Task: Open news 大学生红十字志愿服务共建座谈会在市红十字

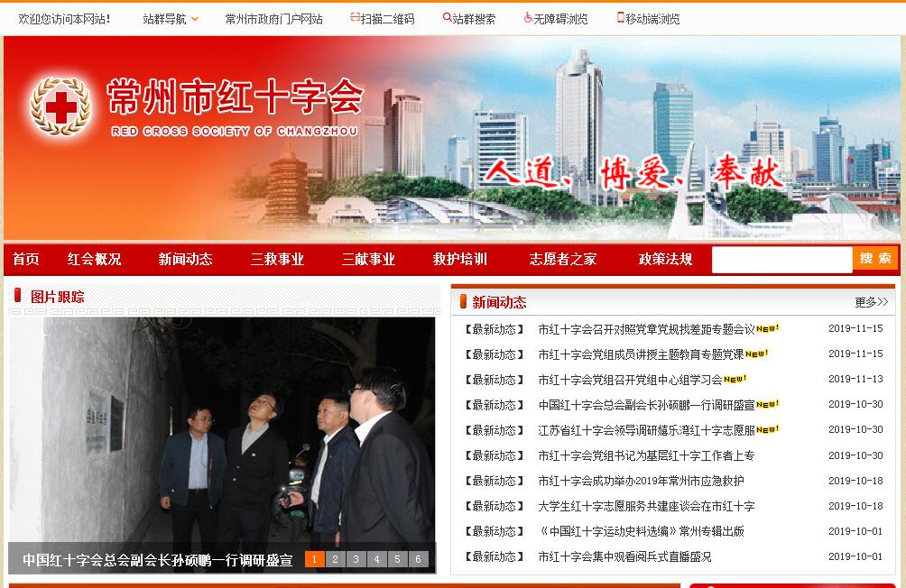Action: click(x=646, y=506)
